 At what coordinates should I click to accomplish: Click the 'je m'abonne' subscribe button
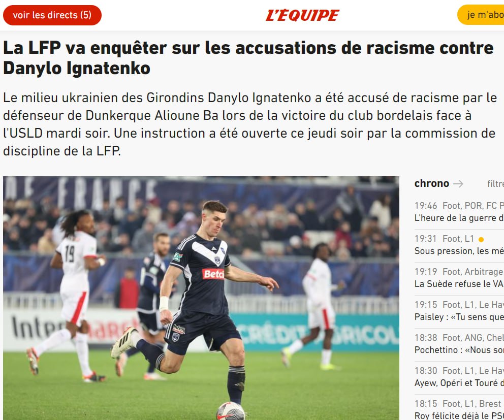[481, 15]
